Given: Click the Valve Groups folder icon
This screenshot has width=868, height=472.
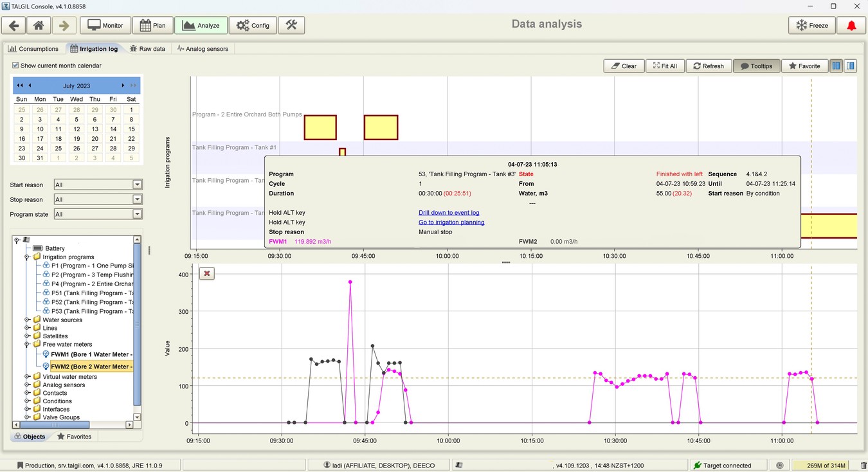Looking at the screenshot, I should (x=37, y=417).
